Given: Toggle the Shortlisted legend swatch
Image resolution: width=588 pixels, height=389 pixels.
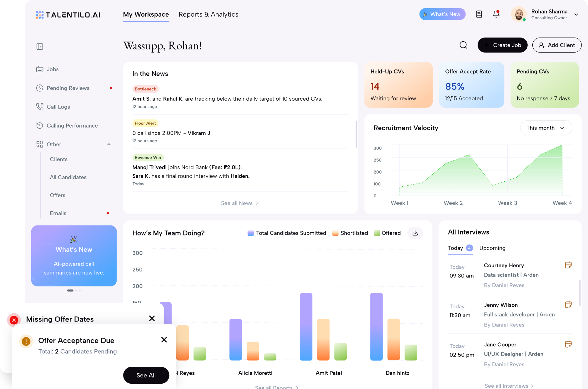Looking at the screenshot, I should click(335, 233).
